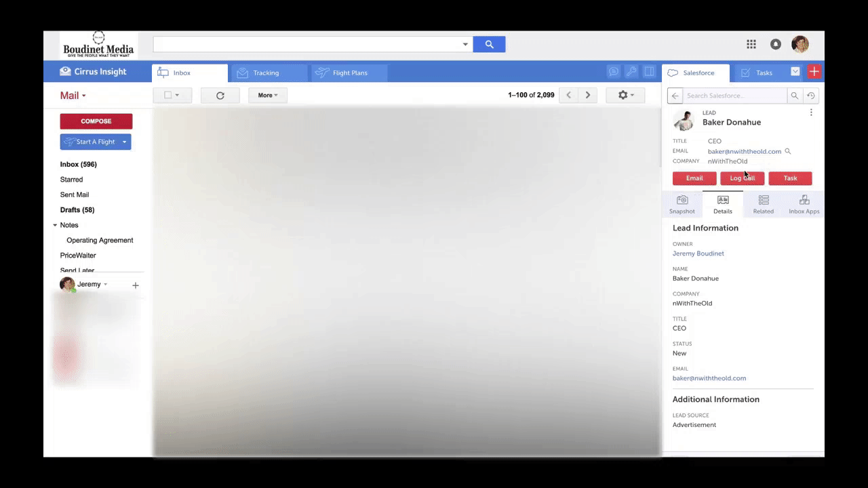Click the red Email button

pyautogui.click(x=694, y=178)
